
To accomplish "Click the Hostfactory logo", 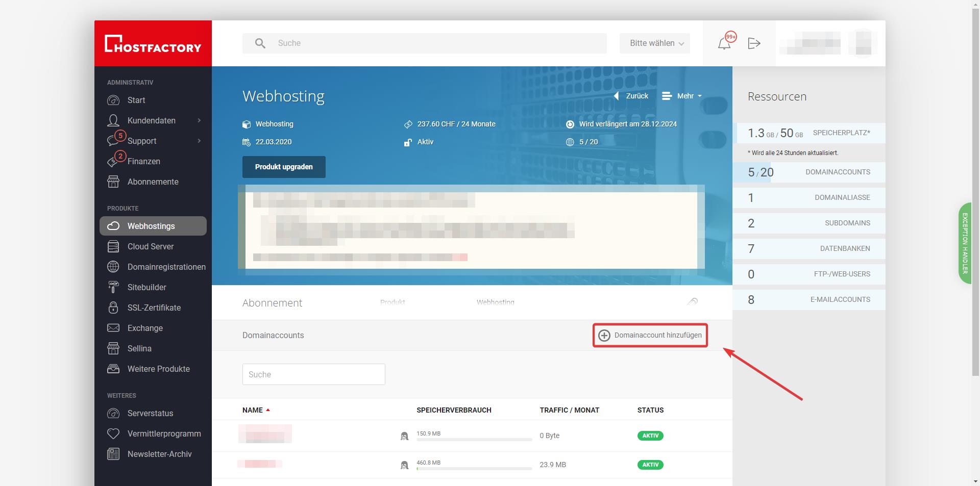I will coord(153,43).
